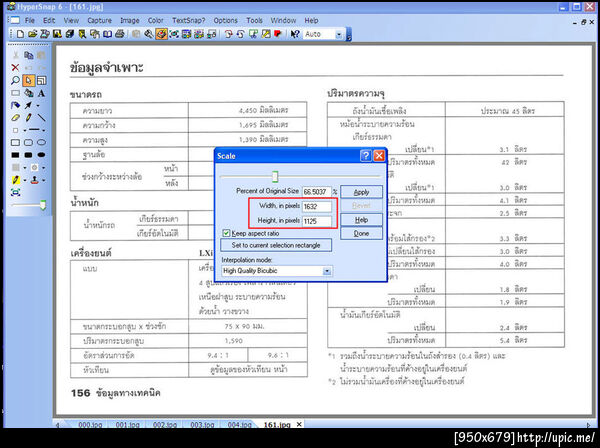Open the File menu
The image size is (600, 448).
(x=29, y=21)
